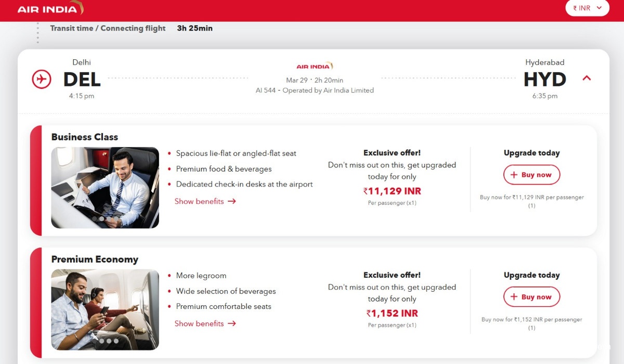Viewport: 624px width, 364px height.
Task: Click the 'Transit time / Connecting flight' label
Action: pos(108,29)
